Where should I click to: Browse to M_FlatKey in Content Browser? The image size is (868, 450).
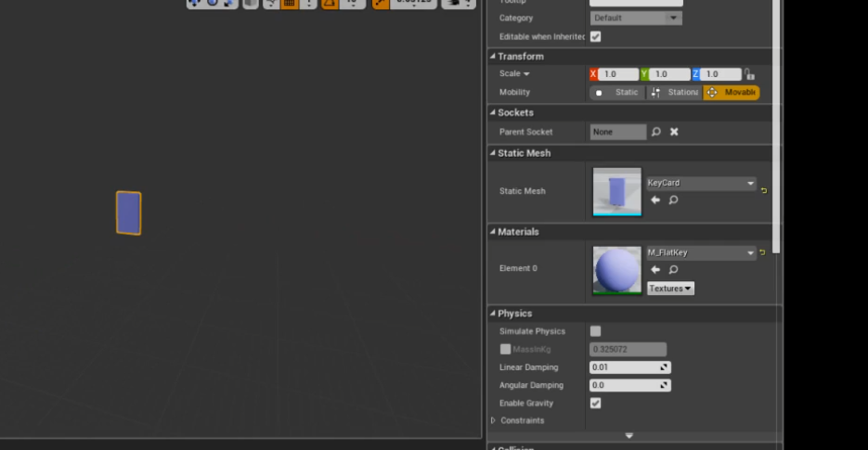coord(673,270)
